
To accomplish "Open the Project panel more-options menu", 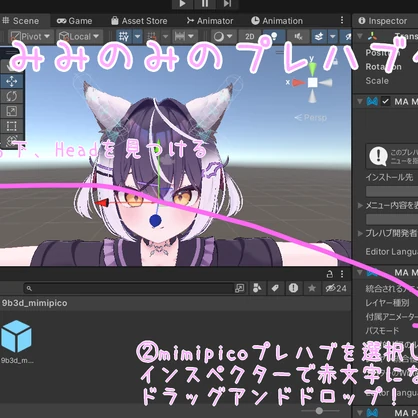I will coord(342,274).
